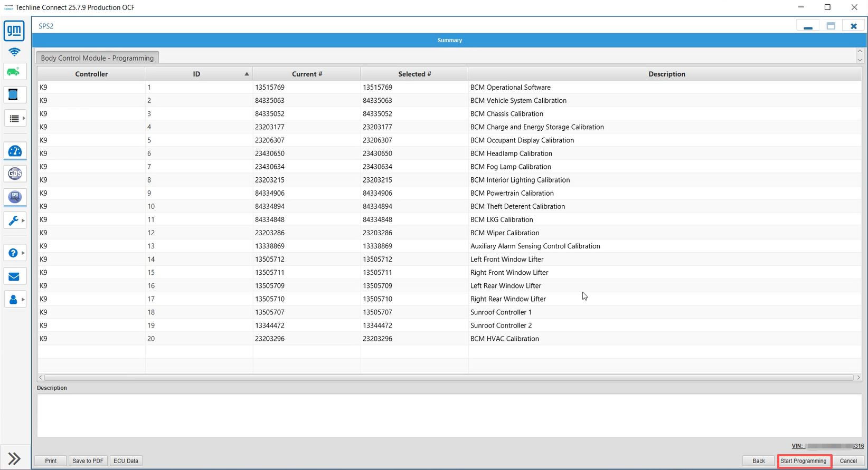868x470 pixels.
Task: Click the GM logo icon
Action: [14, 31]
